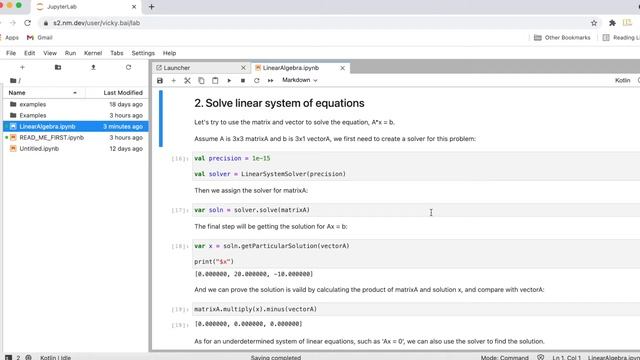Create new launcher in file browser
The image size is (640, 360).
(x=22, y=67)
